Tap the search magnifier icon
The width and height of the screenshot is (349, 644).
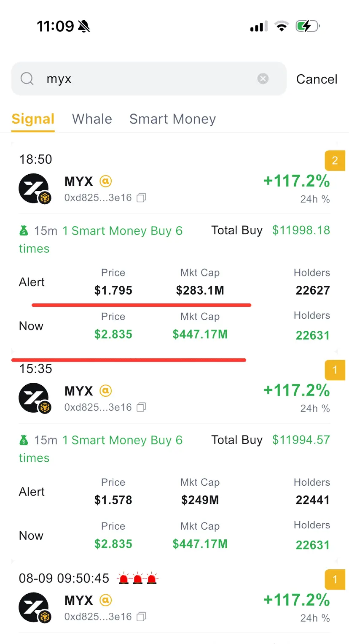27,78
